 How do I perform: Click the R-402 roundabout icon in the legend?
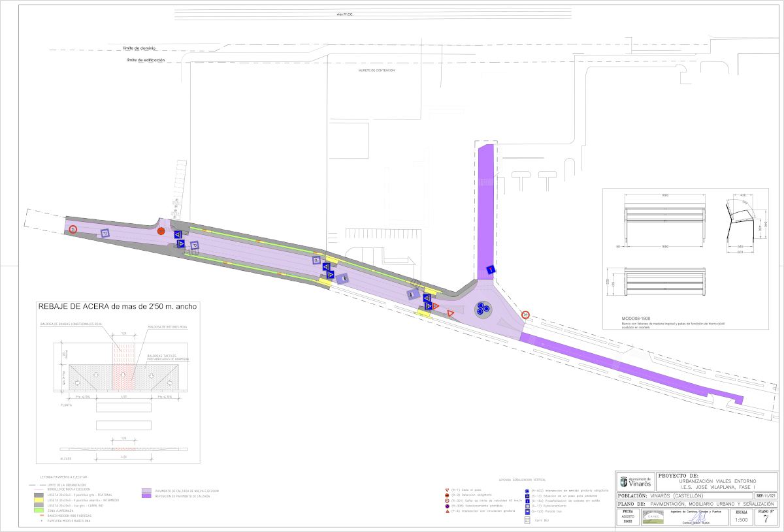527,490
